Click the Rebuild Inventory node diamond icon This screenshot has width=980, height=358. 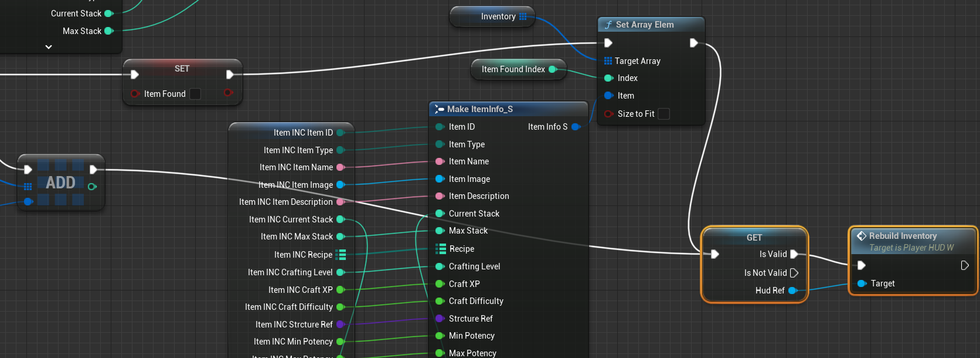coord(862,236)
